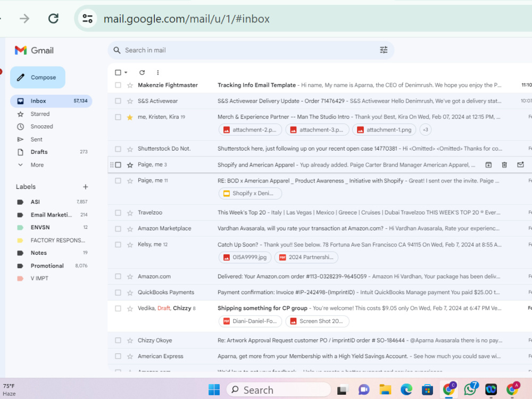Select the Makenzie Fightmaster email checkbox
Image resolution: width=532 pixels, height=399 pixels.
tap(118, 85)
